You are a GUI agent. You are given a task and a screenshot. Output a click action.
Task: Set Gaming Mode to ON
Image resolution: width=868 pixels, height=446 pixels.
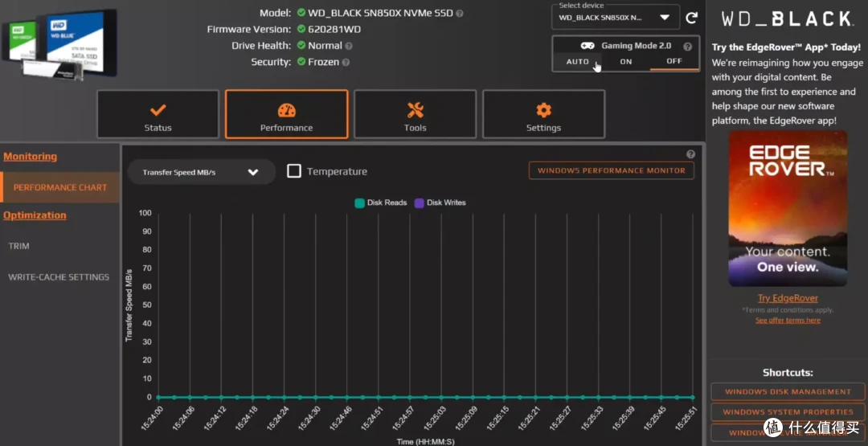(x=626, y=61)
